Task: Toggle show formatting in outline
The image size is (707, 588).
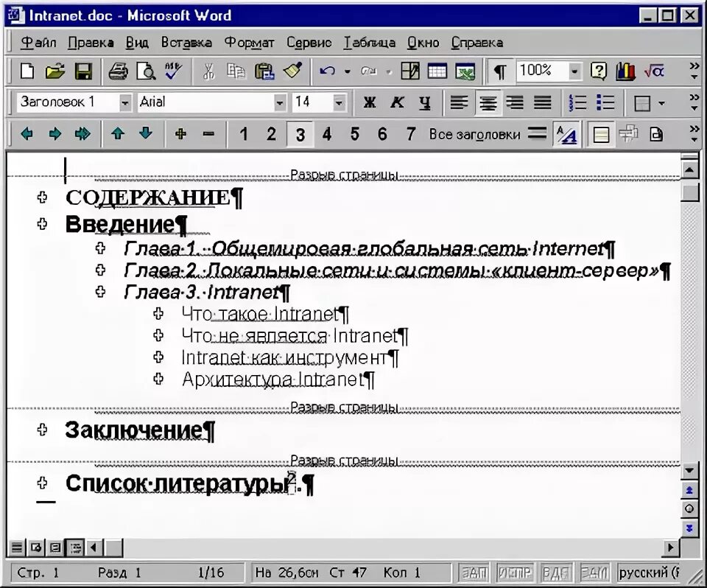Action: point(567,135)
